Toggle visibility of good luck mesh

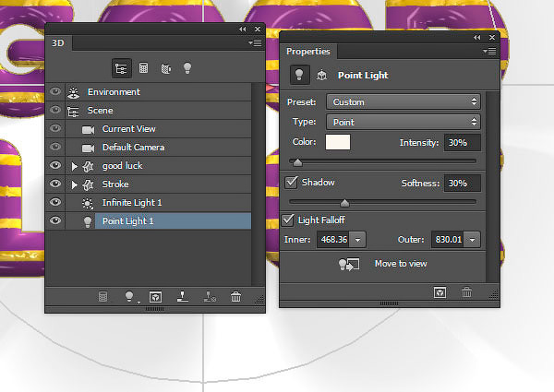point(55,165)
